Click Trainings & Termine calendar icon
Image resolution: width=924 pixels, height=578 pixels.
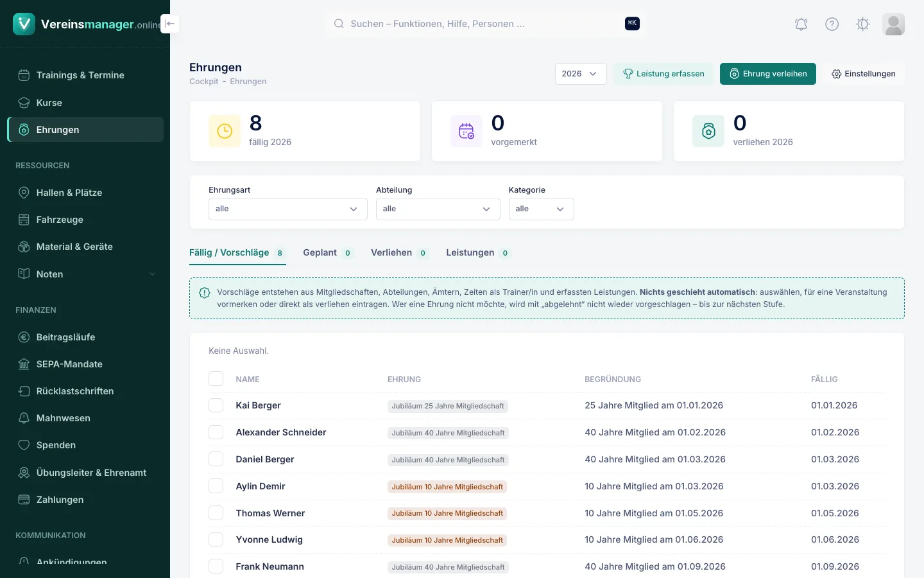click(24, 75)
